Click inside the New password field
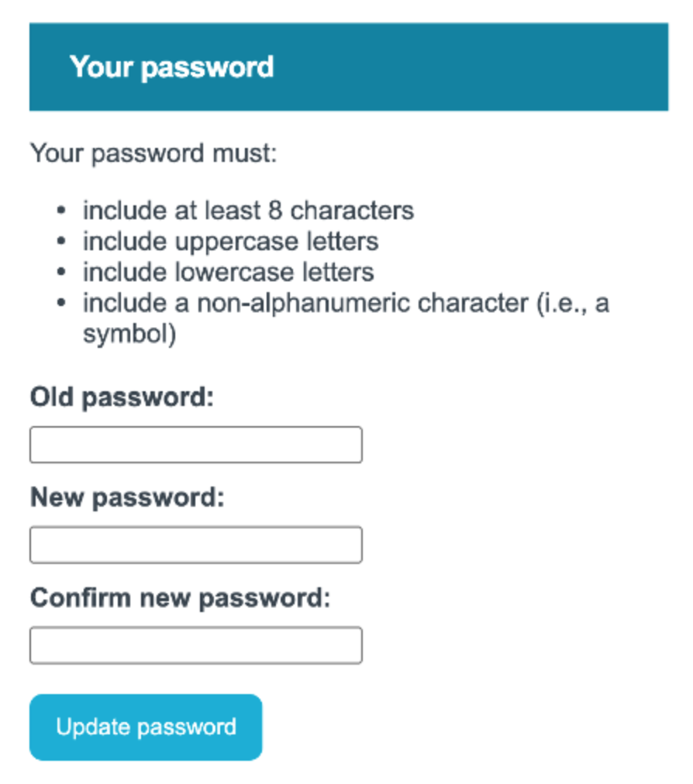 (195, 545)
